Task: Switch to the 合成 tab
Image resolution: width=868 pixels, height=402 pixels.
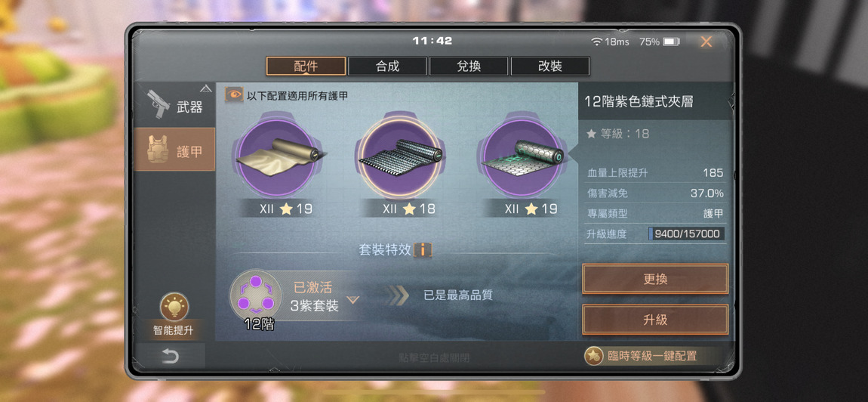Action: pos(387,66)
